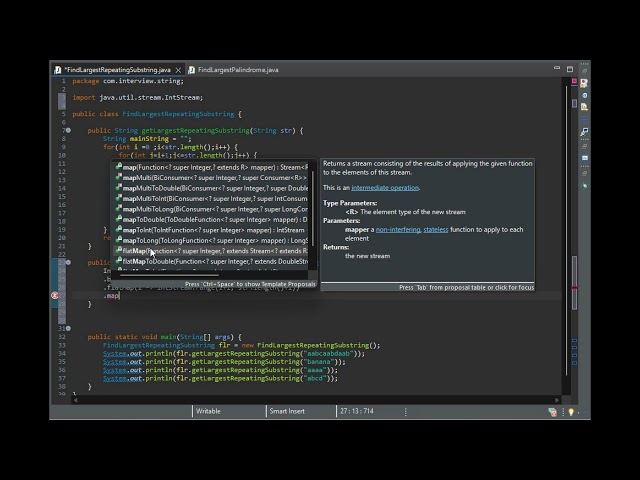Click the red error square on overview ruler
This screenshot has width=640, height=480.
(574, 81)
